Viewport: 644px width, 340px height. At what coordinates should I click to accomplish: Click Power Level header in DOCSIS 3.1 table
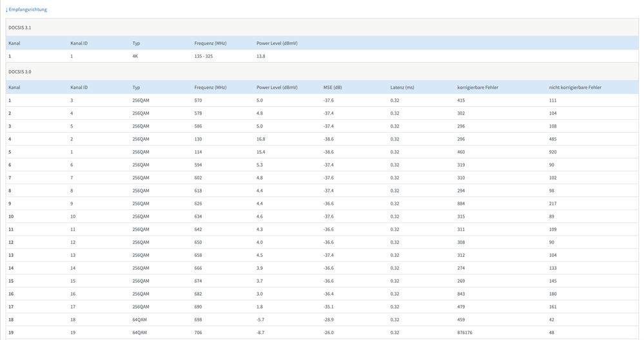[277, 44]
